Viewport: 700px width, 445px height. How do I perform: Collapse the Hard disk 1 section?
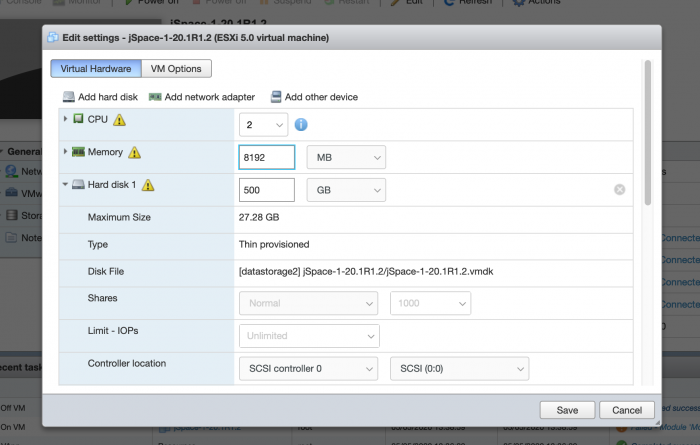[x=65, y=184]
